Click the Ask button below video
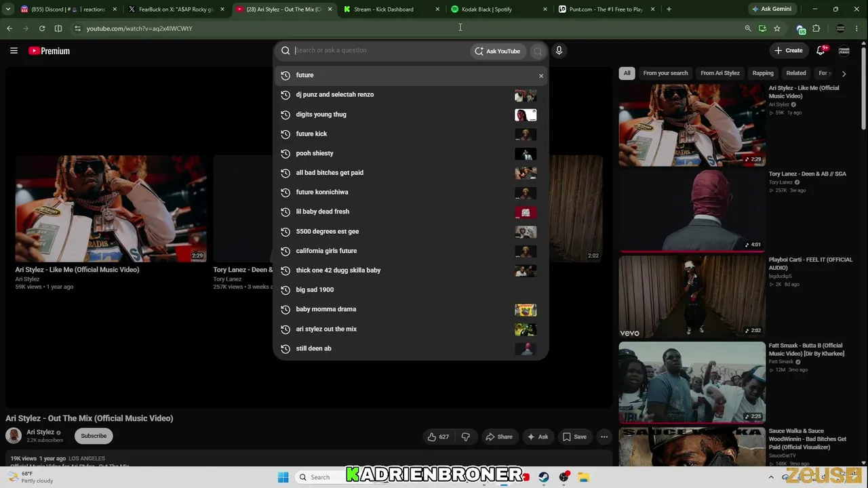This screenshot has width=868, height=488. pyautogui.click(x=538, y=436)
